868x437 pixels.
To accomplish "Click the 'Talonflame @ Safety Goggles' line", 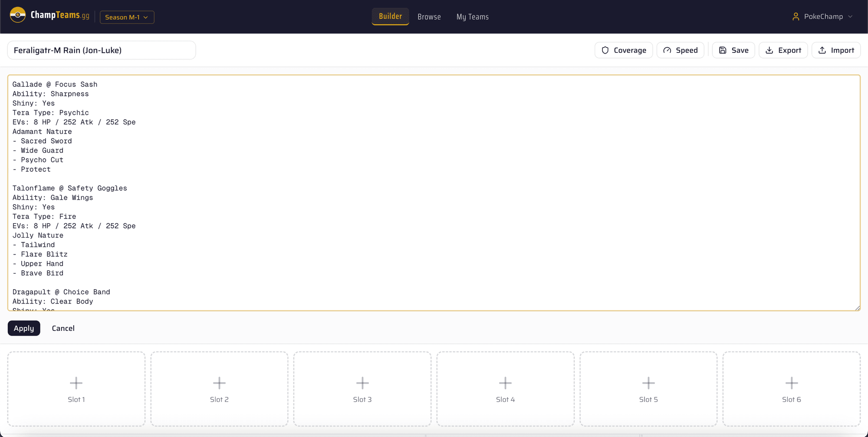I will pos(69,188).
